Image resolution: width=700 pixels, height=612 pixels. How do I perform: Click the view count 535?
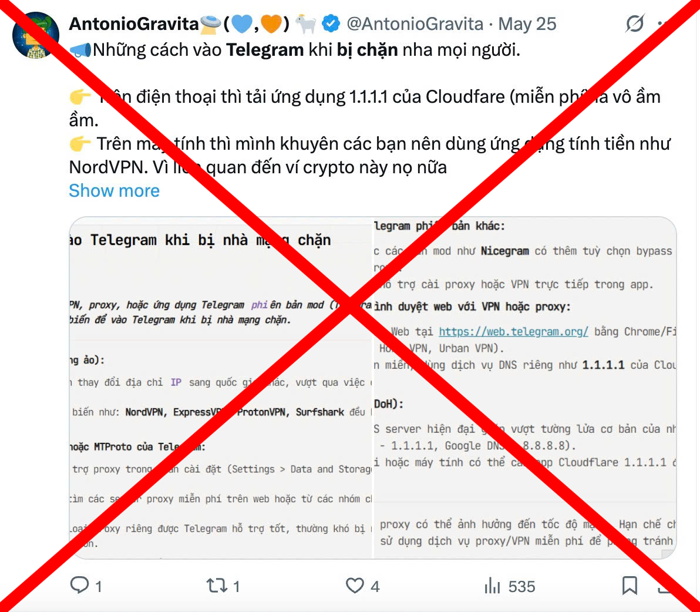(521, 586)
